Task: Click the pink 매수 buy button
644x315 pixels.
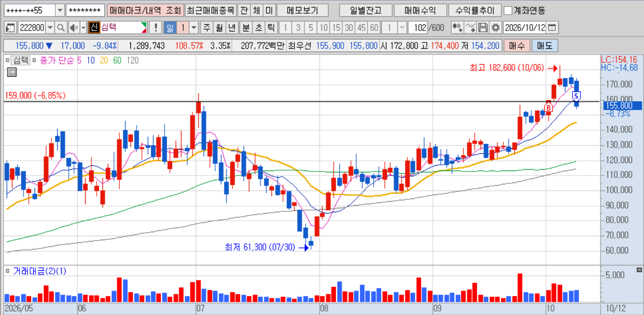Action: tap(517, 46)
